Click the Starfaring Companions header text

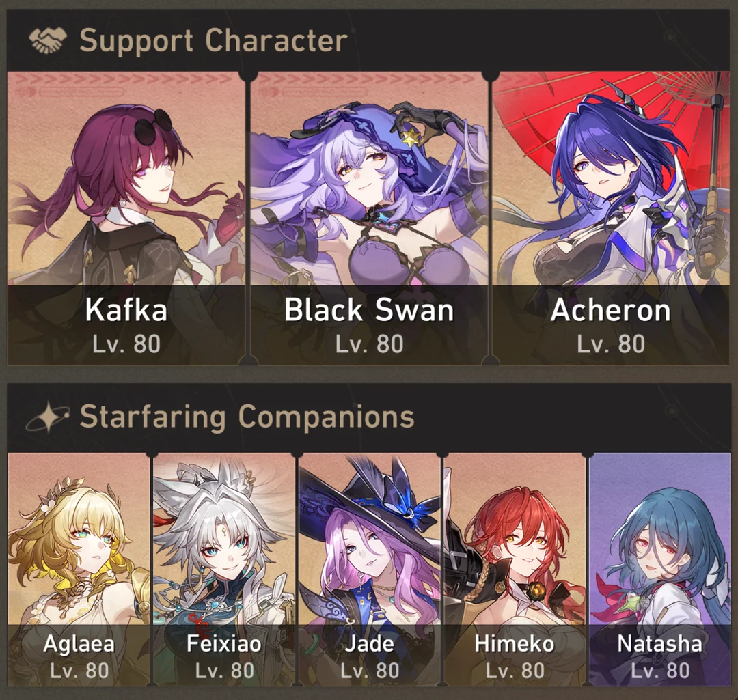click(x=247, y=417)
